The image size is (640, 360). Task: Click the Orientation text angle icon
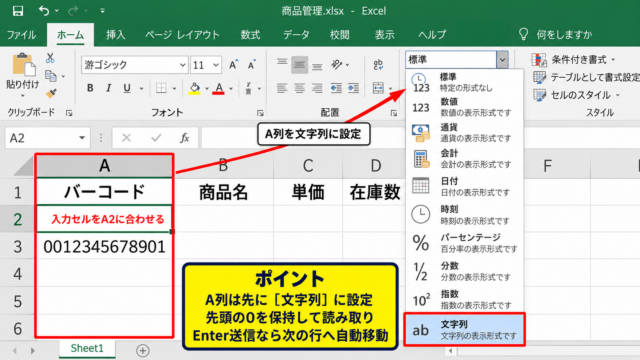337,64
